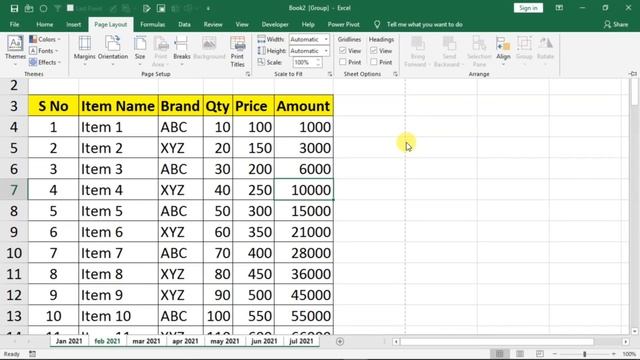Open the Scale to Fit dialog launcher
This screenshot has width=640, height=360.
pos(330,74)
